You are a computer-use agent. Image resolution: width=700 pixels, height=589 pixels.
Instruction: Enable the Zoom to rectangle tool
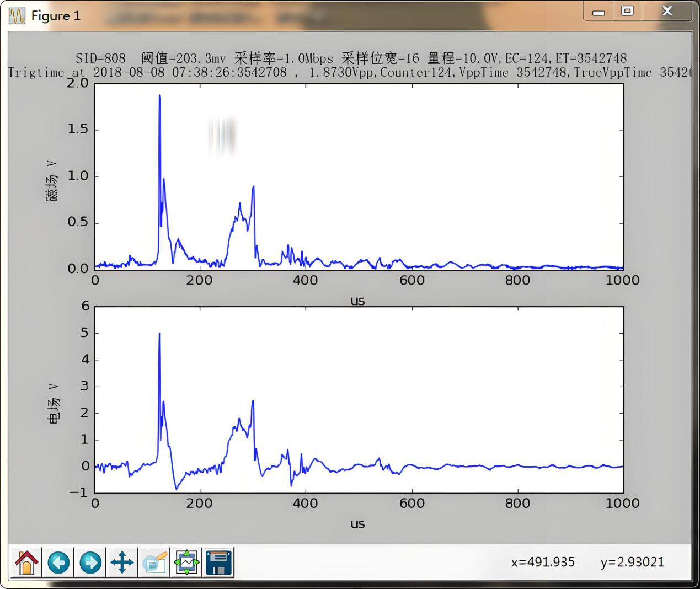point(154,563)
